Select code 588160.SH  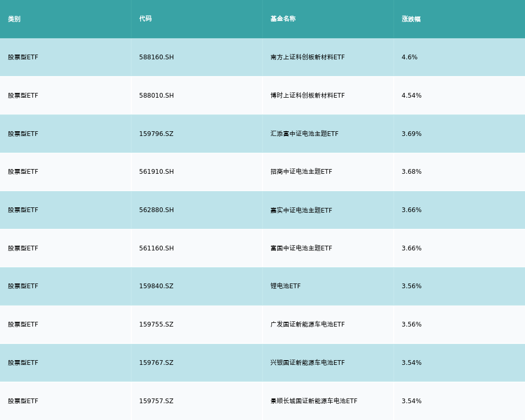point(156,57)
